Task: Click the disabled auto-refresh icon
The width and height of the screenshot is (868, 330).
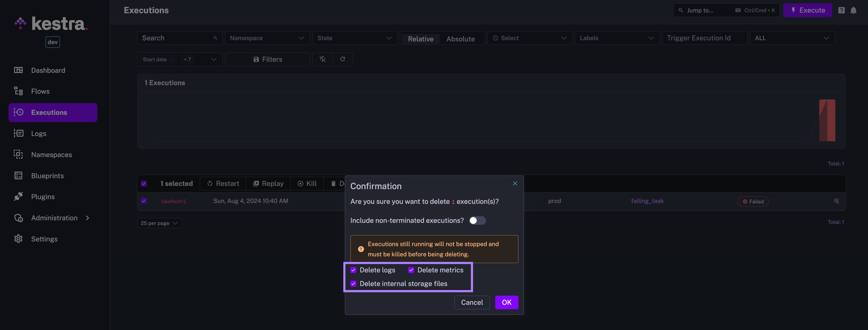Action: pyautogui.click(x=322, y=59)
